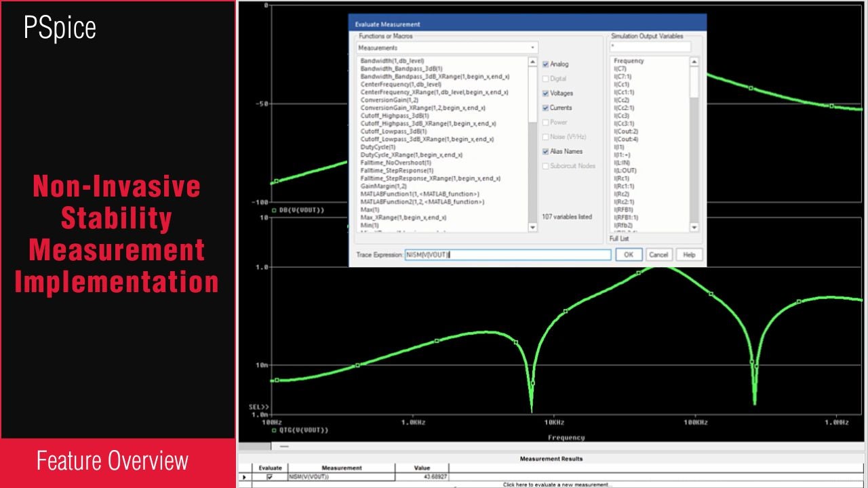Select Bandwidth(1,db_level) function
Viewport: 868px width, 488px height.
393,61
